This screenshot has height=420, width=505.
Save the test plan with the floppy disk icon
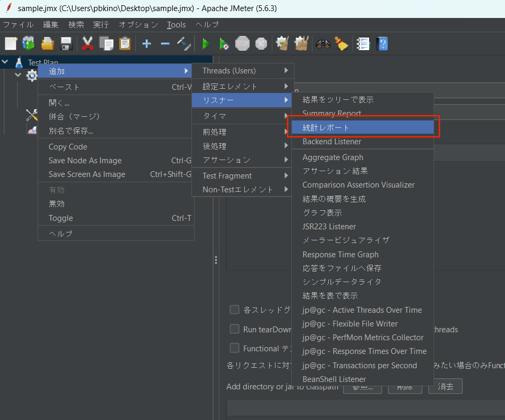pyautogui.click(x=66, y=43)
